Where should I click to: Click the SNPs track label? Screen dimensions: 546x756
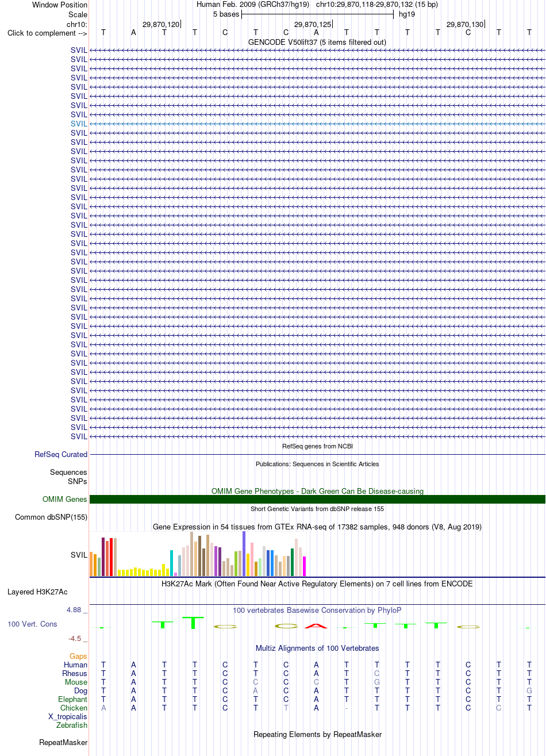[x=78, y=481]
